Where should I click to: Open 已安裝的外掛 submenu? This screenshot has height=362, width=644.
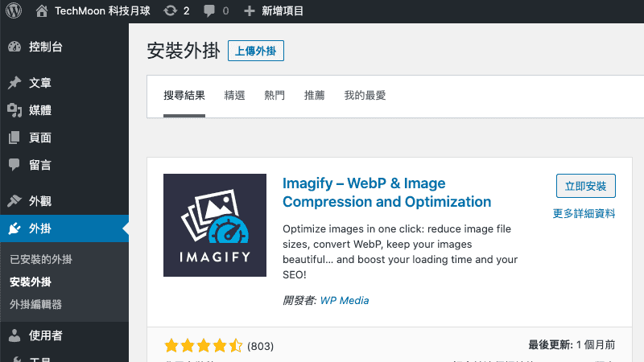(41, 259)
